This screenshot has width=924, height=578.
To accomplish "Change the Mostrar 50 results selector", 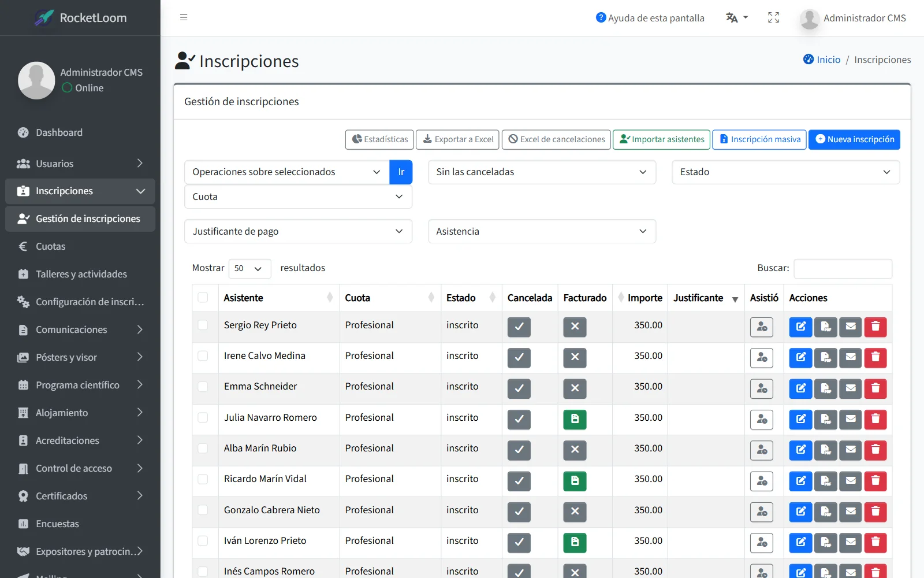I will click(x=249, y=268).
